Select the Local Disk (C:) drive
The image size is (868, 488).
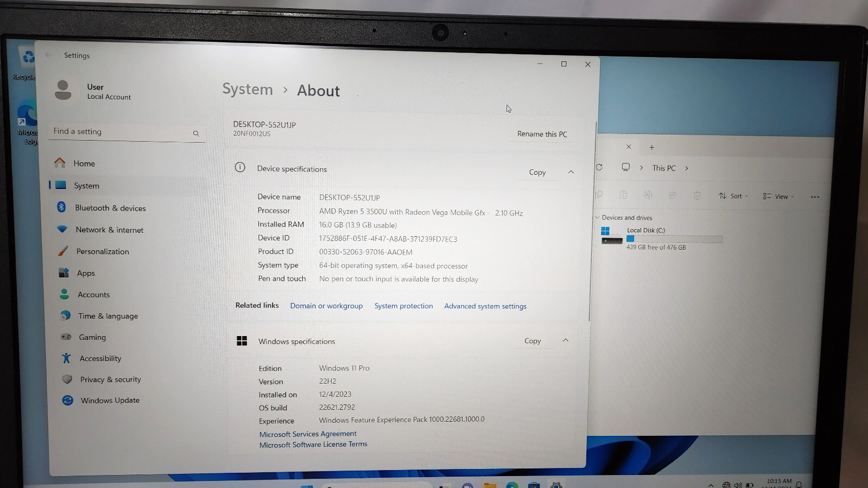[662, 238]
